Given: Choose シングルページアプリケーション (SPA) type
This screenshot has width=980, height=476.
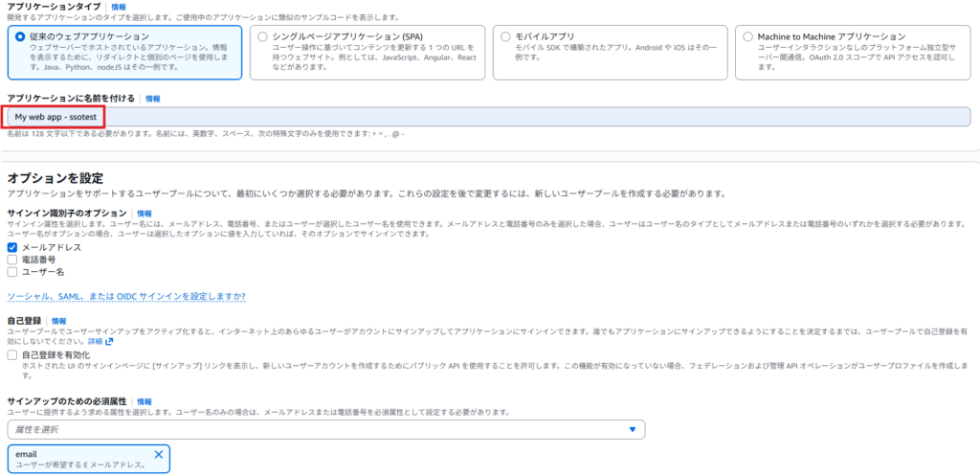Looking at the screenshot, I should click(263, 35).
